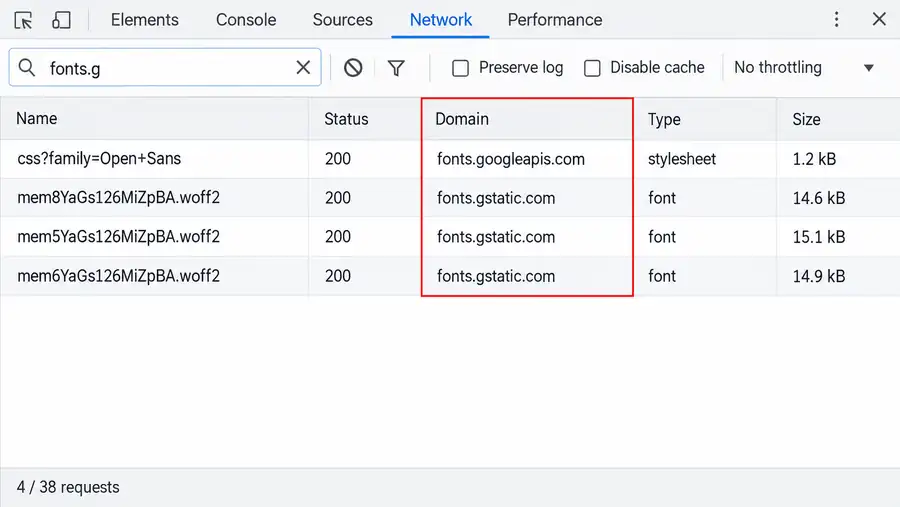Click the font type cell in mem8YaGs row
The height and width of the screenshot is (507, 900).
point(662,198)
